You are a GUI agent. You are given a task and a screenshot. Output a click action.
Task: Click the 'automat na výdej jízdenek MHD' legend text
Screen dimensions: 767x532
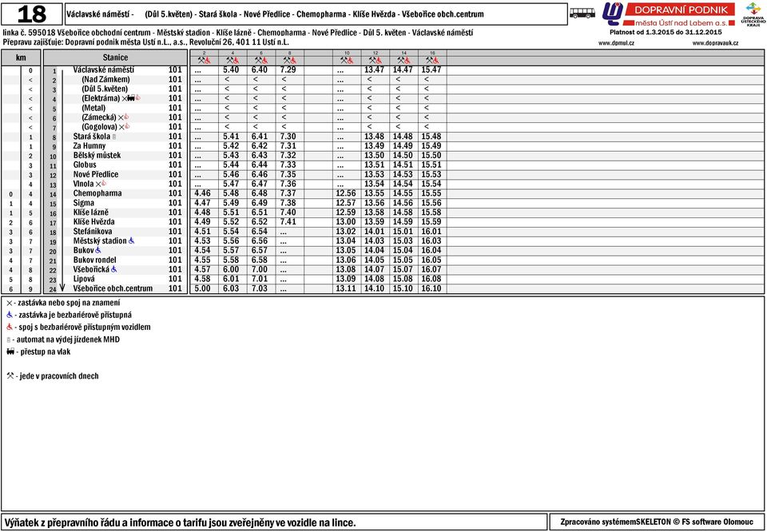[x=68, y=339]
